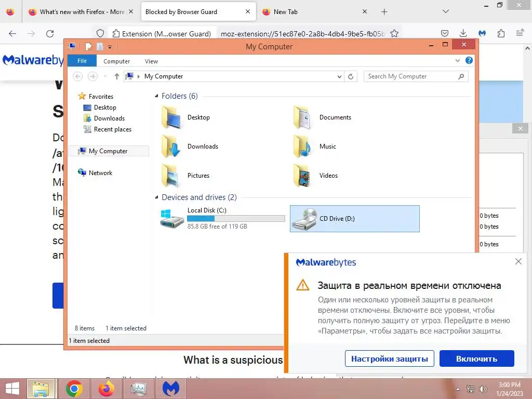
Task: Click the Windows Start button
Action: pos(12,389)
